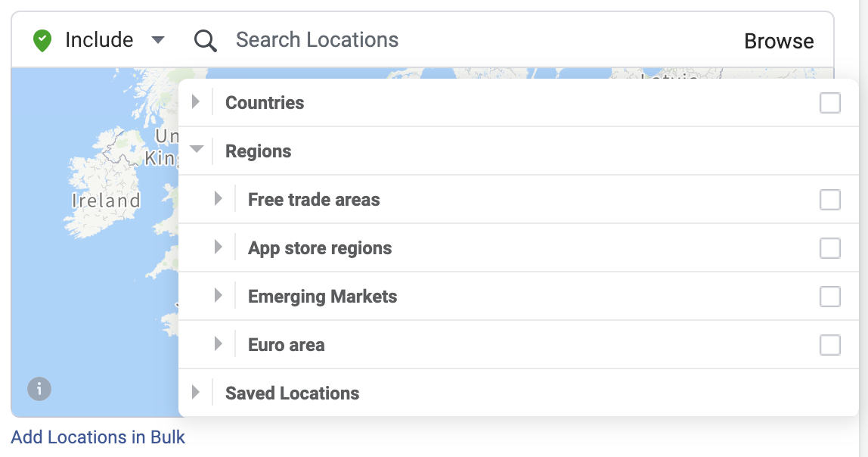Click the magnifying glass search icon

[x=205, y=41]
